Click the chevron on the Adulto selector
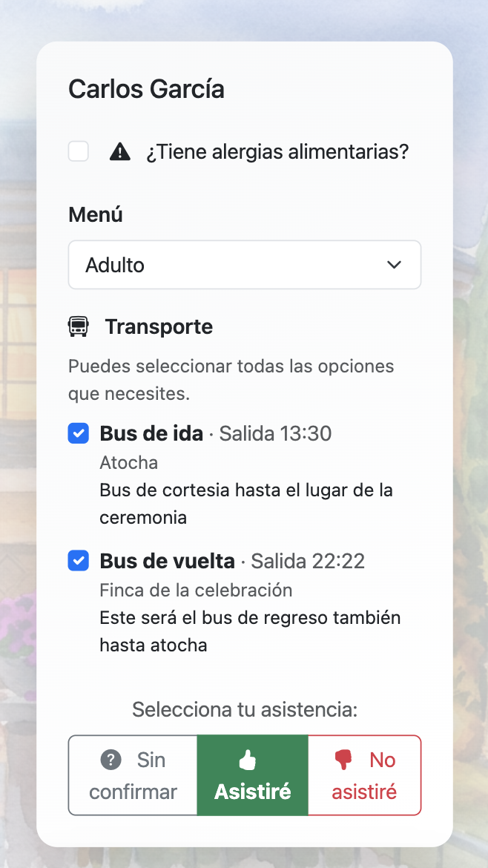The height and width of the screenshot is (868, 488). pyautogui.click(x=395, y=264)
